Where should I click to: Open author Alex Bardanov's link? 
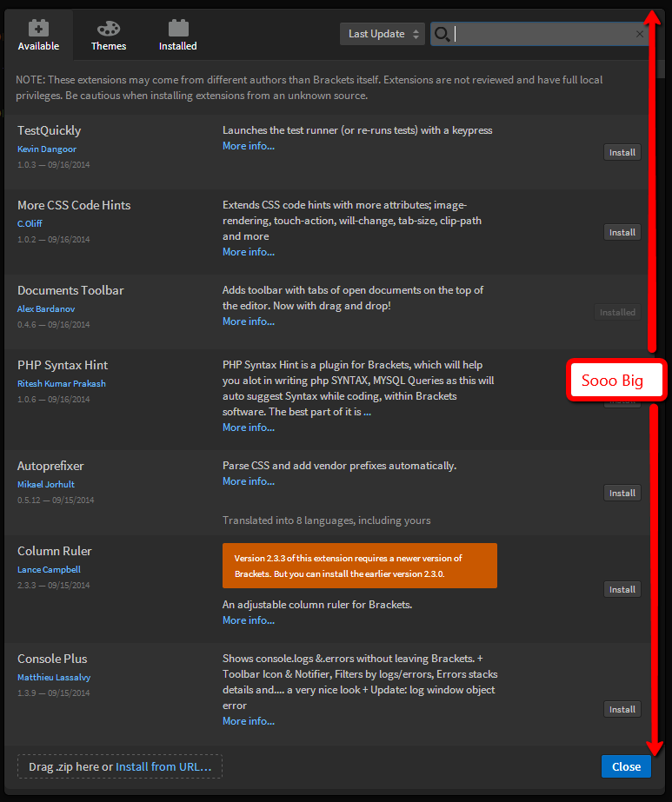(46, 309)
